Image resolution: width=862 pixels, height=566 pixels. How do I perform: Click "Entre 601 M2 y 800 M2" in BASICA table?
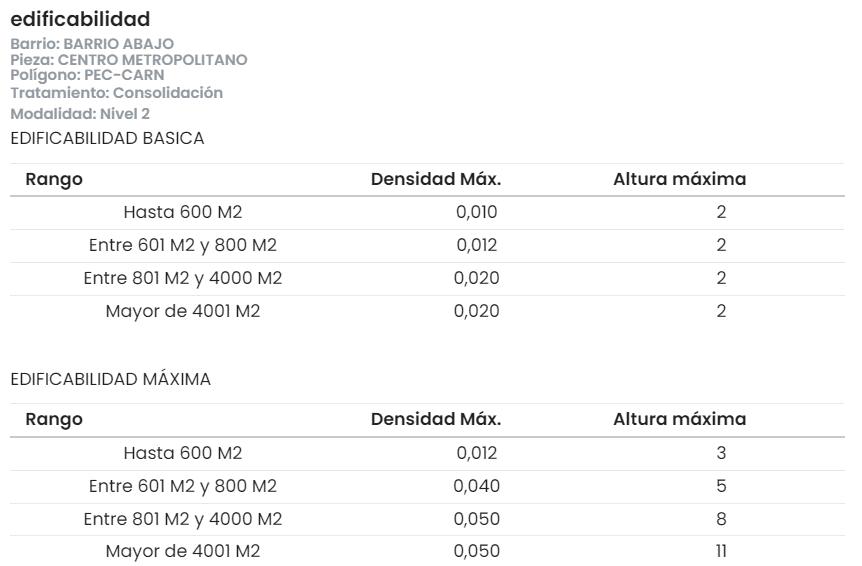pyautogui.click(x=183, y=246)
